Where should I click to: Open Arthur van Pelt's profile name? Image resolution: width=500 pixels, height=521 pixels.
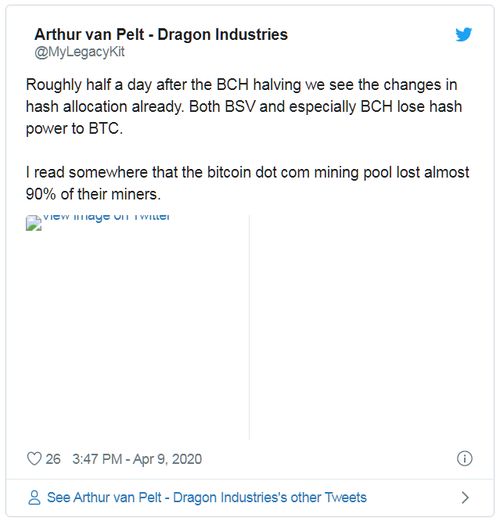click(161, 34)
